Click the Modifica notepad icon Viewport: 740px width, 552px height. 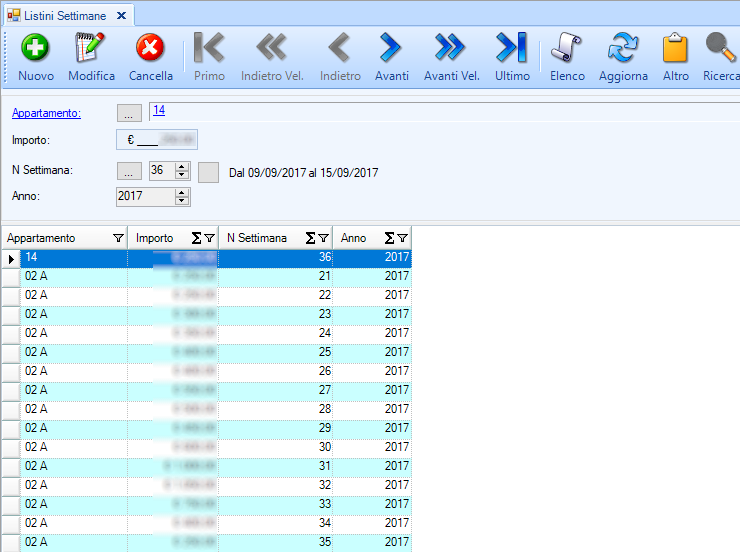pos(91,48)
